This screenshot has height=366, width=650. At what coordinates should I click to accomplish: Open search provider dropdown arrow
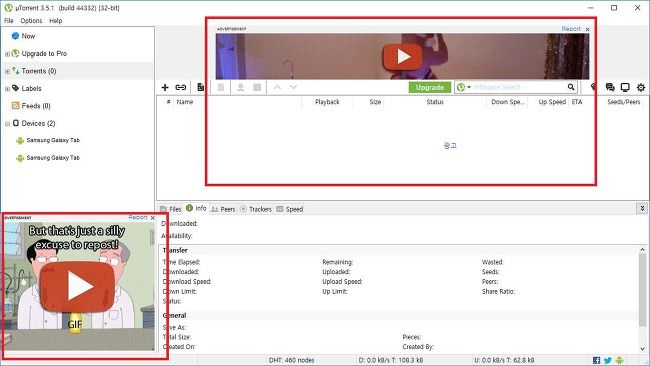(469, 87)
